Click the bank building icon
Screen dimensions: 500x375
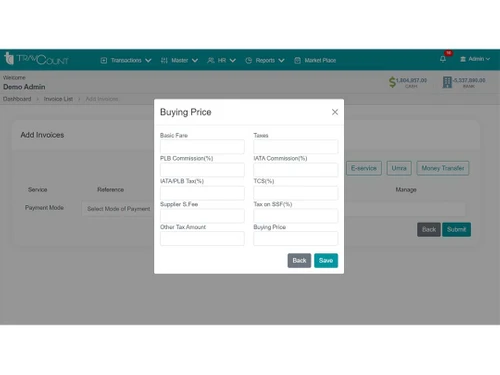pyautogui.click(x=447, y=82)
